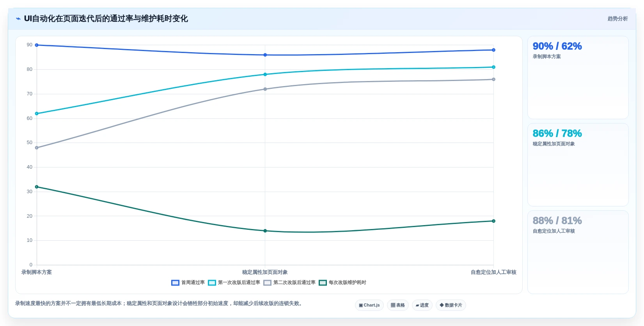Click the y-axis value 90
644x326 pixels.
pos(30,45)
